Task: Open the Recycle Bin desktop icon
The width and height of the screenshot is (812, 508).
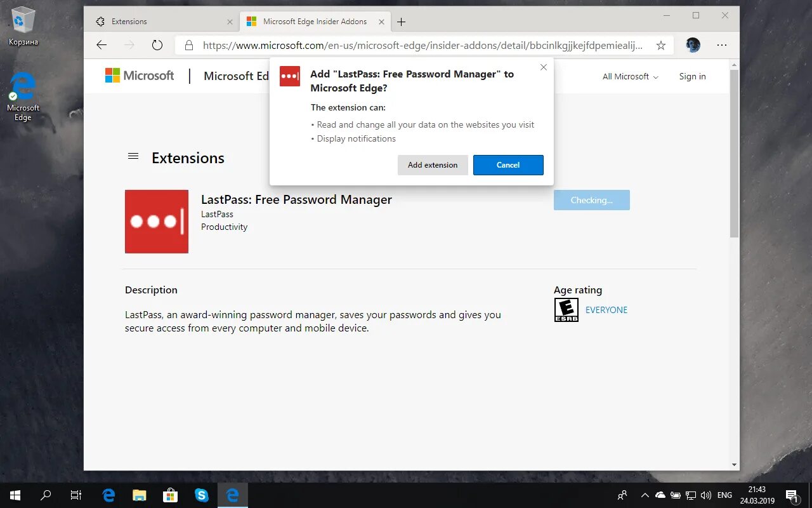Action: click(x=23, y=27)
